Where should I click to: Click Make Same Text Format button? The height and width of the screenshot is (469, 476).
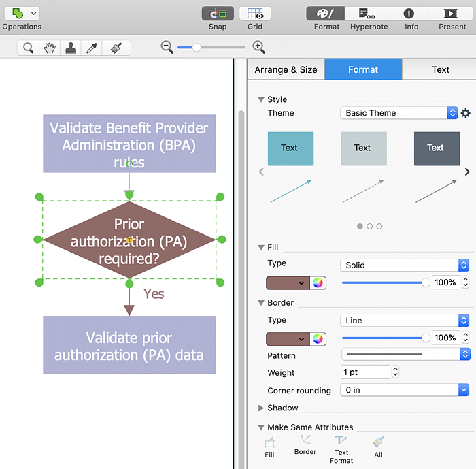click(x=341, y=450)
